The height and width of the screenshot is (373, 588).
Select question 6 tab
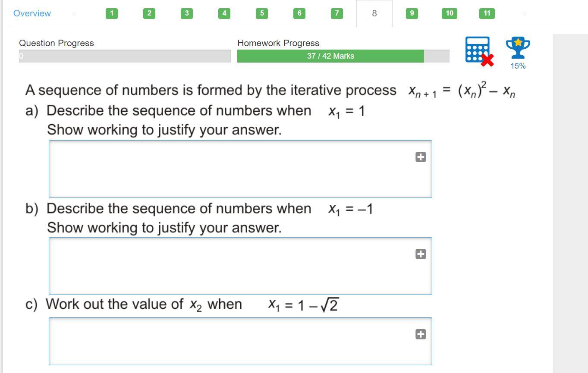299,13
